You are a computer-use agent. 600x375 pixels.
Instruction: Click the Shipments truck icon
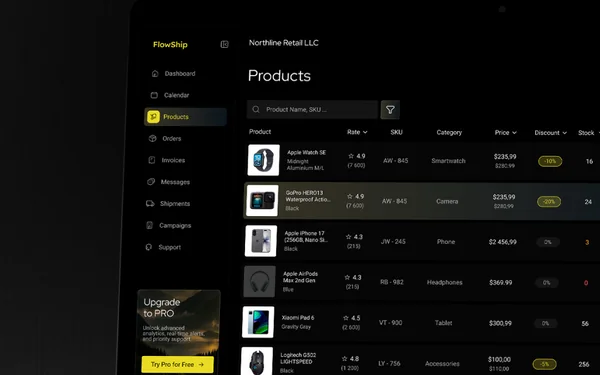coord(150,203)
